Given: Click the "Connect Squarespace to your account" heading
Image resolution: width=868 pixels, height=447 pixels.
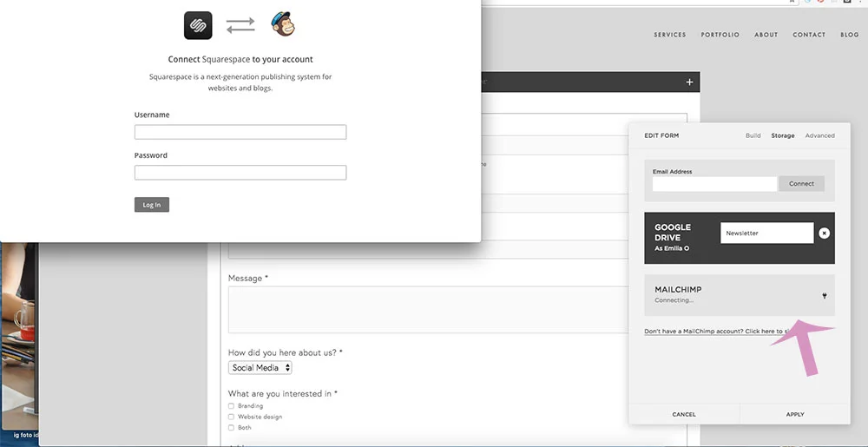Looking at the screenshot, I should pyautogui.click(x=240, y=59).
